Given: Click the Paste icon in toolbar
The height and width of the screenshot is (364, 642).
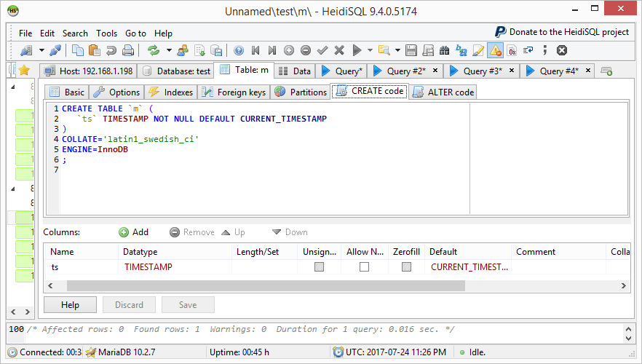Looking at the screenshot, I should click(95, 50).
